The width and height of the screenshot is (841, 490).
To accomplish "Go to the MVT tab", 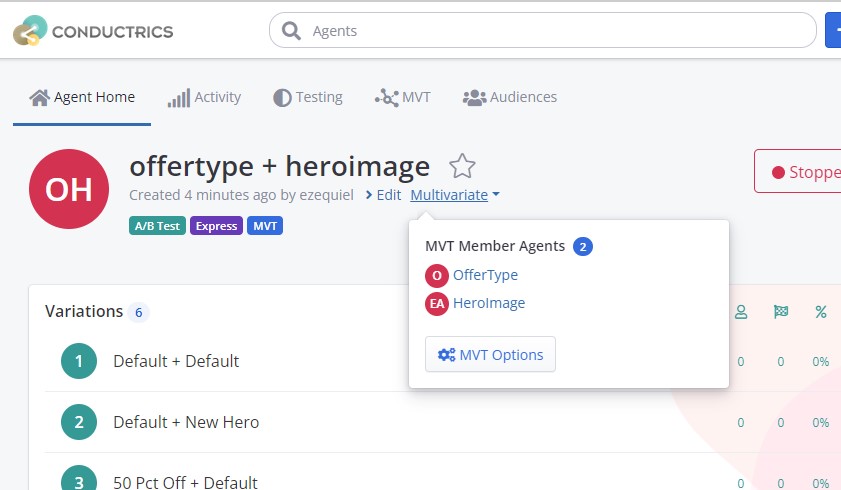I will pyautogui.click(x=403, y=98).
